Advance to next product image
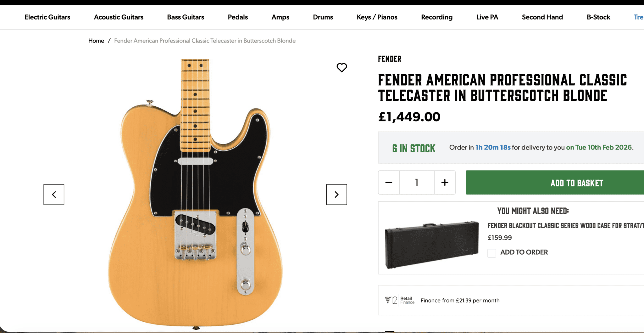Viewport: 644px width, 333px height. 336,195
